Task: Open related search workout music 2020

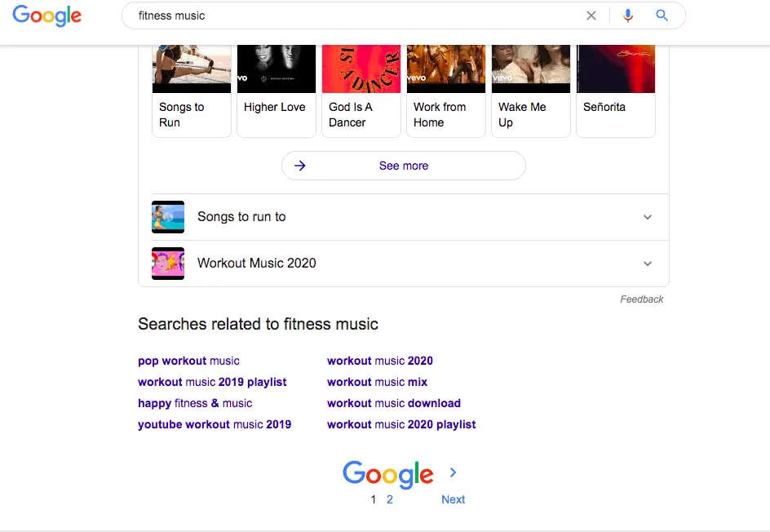Action: (x=380, y=361)
